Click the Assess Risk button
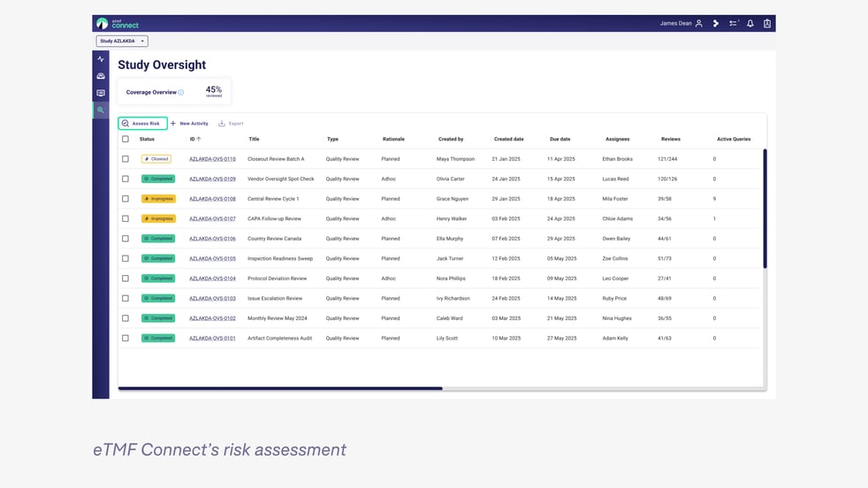Screen dimensions: 868x488 pyautogui.click(x=143, y=124)
